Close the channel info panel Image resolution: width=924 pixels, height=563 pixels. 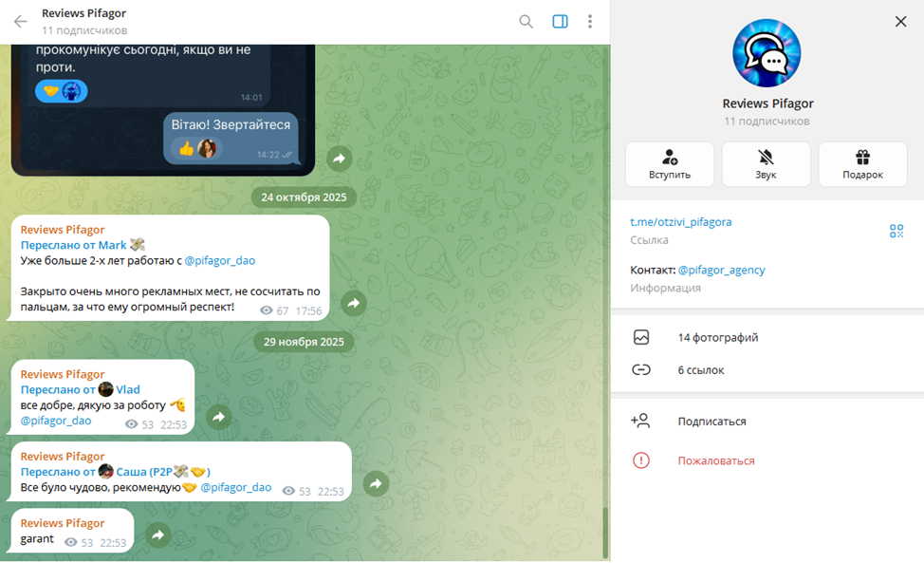tap(900, 22)
